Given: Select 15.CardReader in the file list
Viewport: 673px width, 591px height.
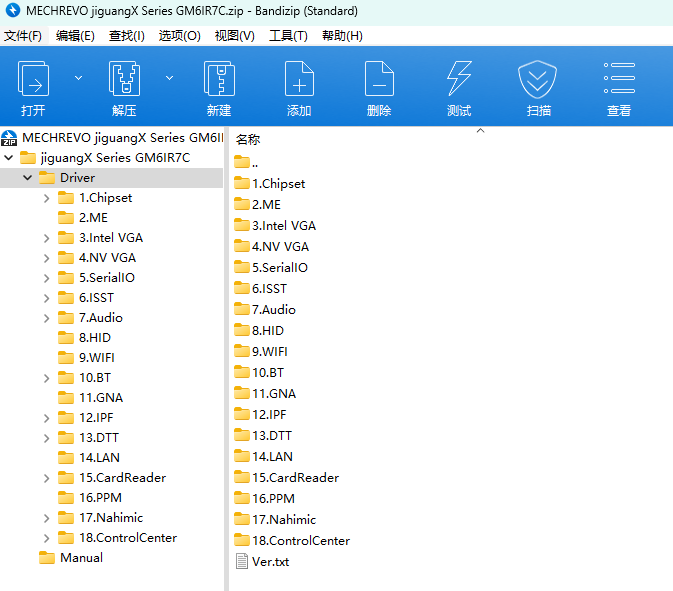Looking at the screenshot, I should coord(287,478).
